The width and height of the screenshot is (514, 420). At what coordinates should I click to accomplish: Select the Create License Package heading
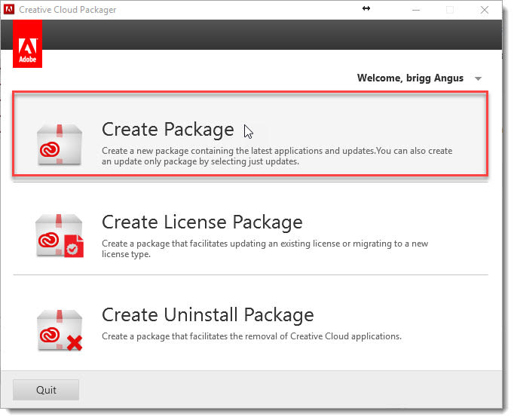(x=202, y=222)
